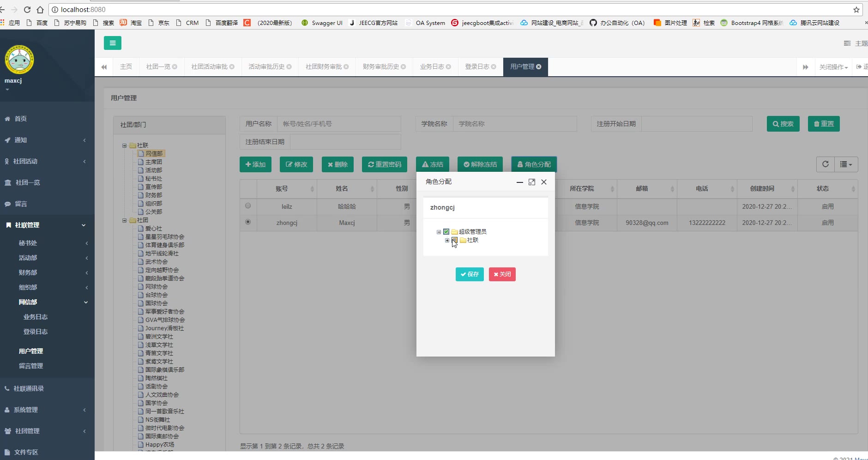Select 财务部 in the department tree
Viewport: 868px width, 460px height.
pos(154,195)
